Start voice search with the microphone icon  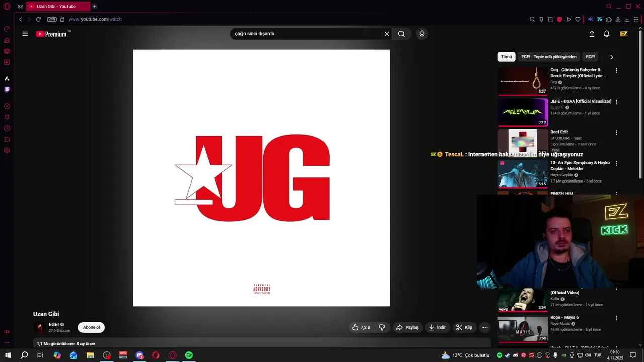click(x=422, y=34)
